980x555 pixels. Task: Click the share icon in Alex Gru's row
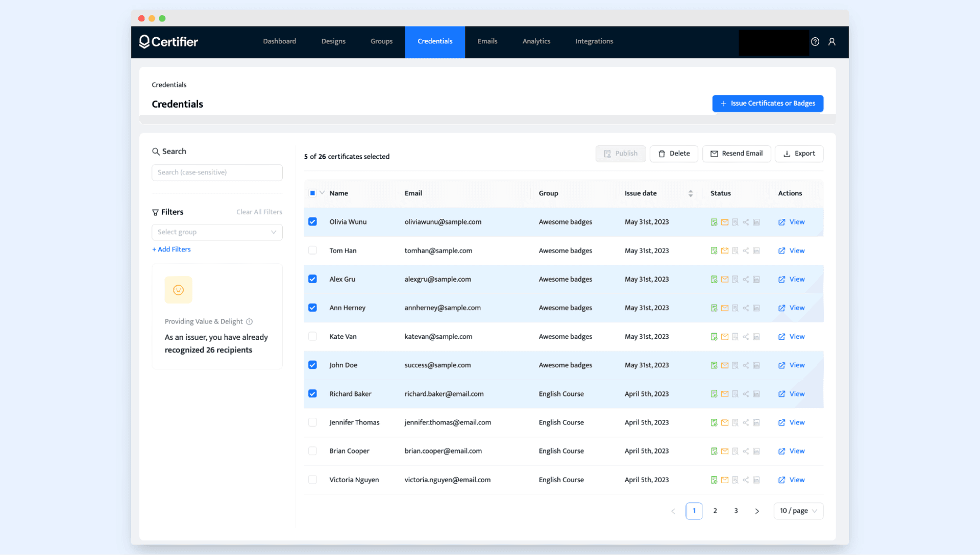pos(746,279)
